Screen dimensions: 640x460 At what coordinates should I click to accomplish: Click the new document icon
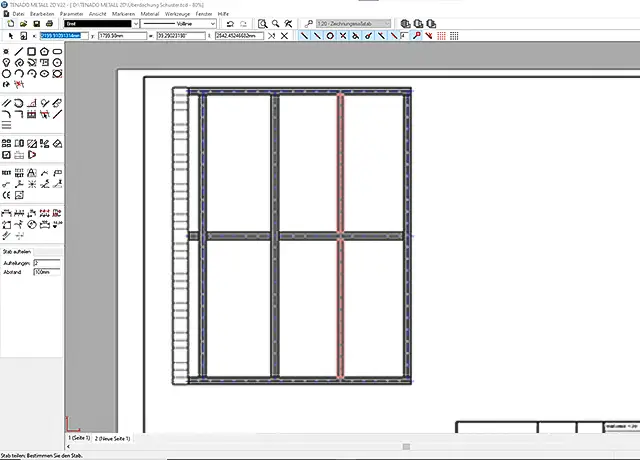pos(9,23)
